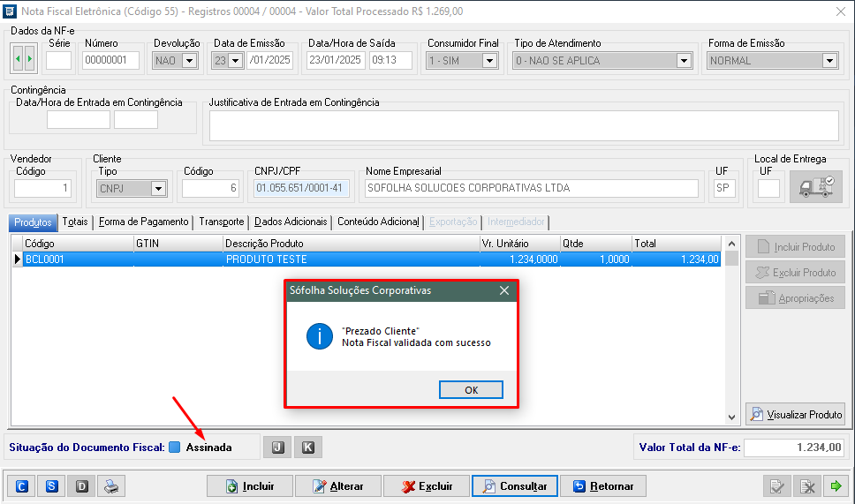
Task: Open the Tipo de Atendimento dropdown
Action: [x=683, y=61]
